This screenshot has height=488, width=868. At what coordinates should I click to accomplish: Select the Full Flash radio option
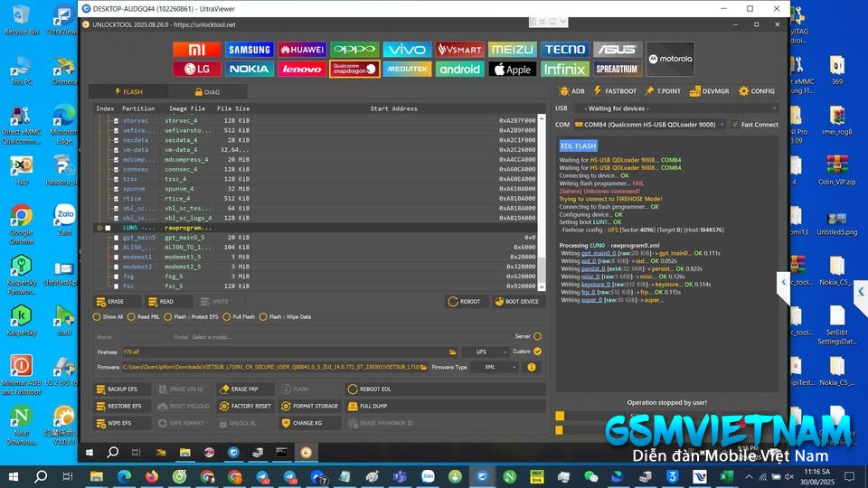pos(226,317)
